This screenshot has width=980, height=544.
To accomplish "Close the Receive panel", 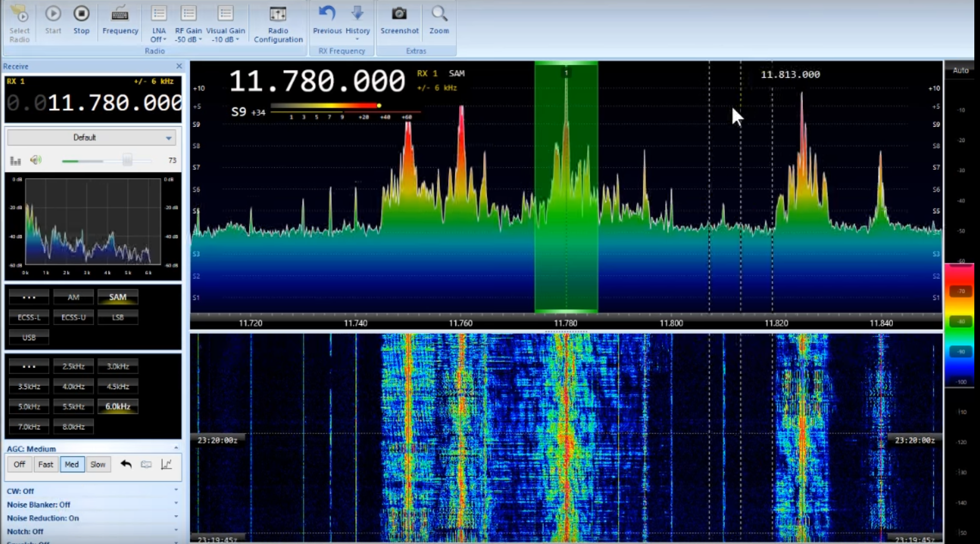I will pyautogui.click(x=179, y=66).
